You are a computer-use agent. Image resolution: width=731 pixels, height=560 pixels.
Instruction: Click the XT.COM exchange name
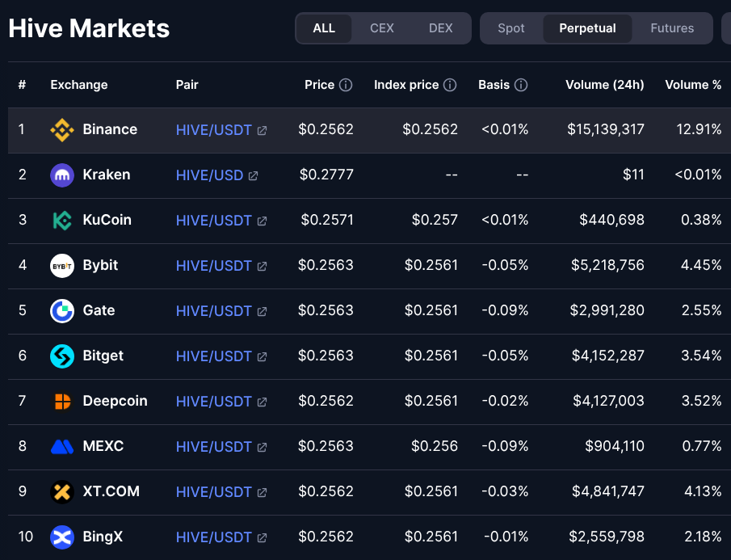pos(111,491)
